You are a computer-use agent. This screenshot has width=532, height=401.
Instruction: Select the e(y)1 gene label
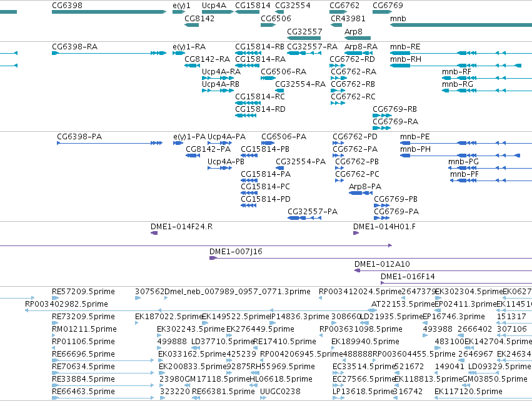point(181,6)
